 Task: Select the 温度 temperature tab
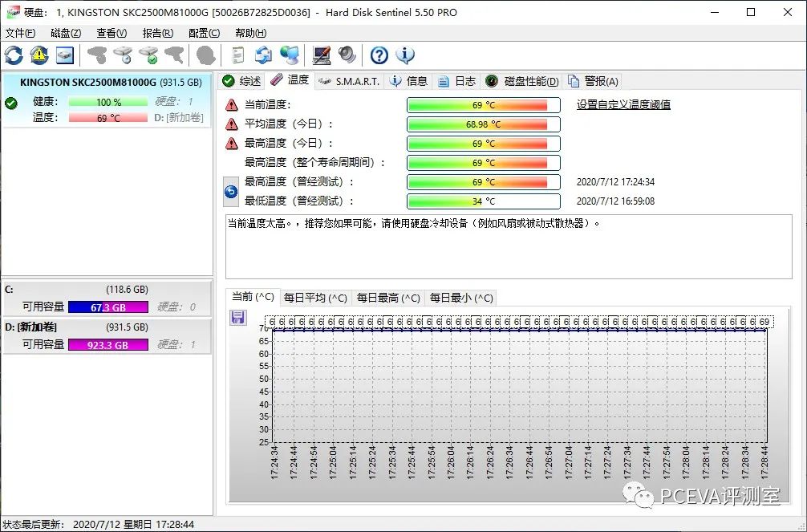pyautogui.click(x=290, y=79)
